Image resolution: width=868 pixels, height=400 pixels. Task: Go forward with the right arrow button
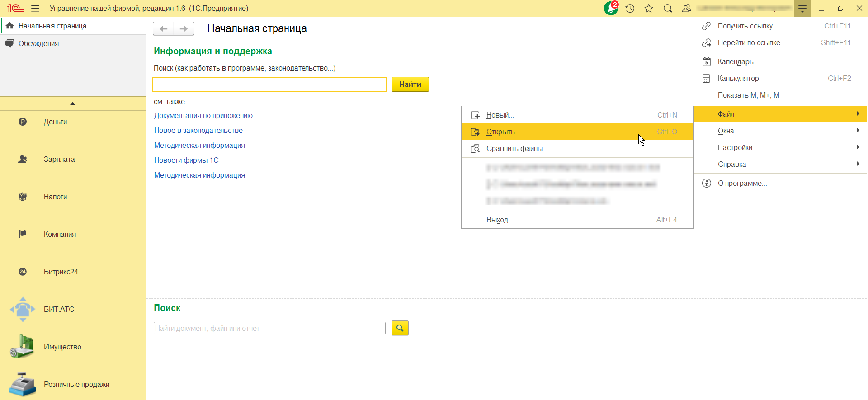[184, 28]
